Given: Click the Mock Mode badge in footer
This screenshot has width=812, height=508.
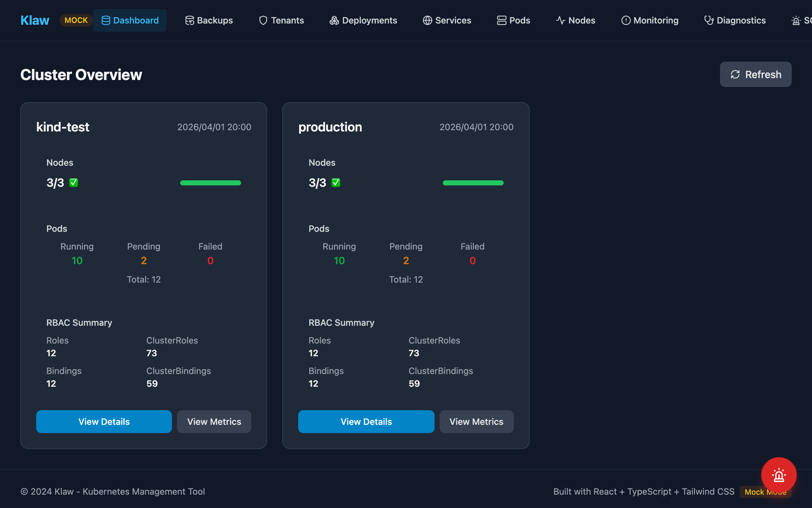Looking at the screenshot, I should click(765, 492).
